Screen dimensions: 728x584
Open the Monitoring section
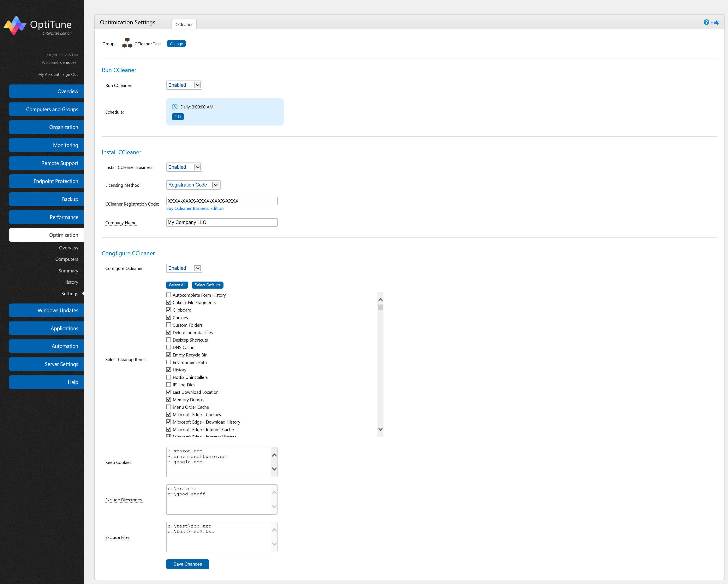coord(46,145)
